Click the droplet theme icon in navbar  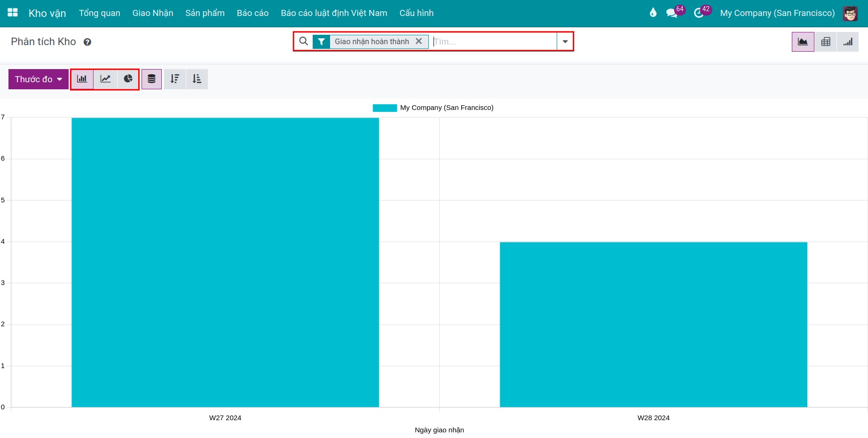point(653,13)
